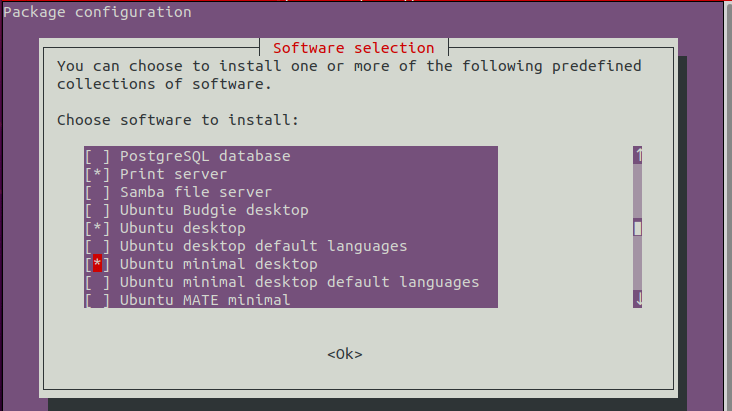Click the scrollbar down arrow
This screenshot has height=411, width=732.
click(638, 299)
